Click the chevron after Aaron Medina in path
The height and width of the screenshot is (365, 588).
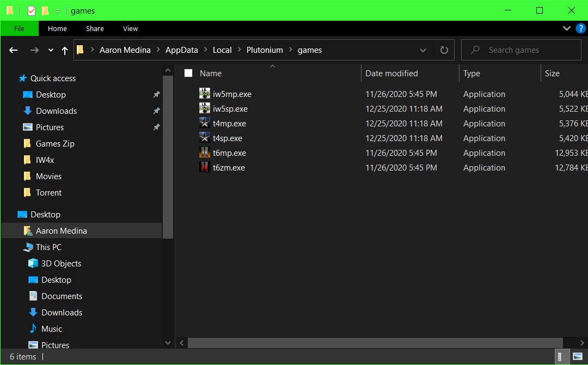(x=158, y=50)
